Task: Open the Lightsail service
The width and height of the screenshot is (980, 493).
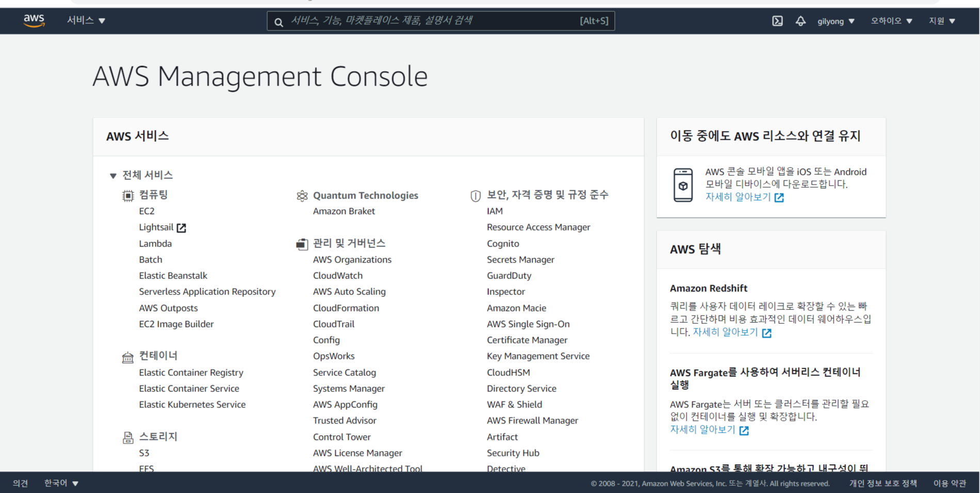Action: 156,227
